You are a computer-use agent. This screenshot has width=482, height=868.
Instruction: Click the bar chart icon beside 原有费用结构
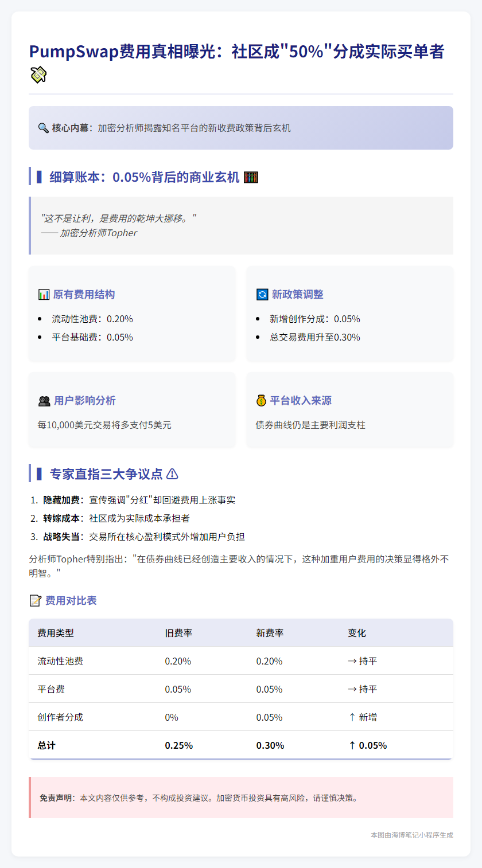(44, 295)
